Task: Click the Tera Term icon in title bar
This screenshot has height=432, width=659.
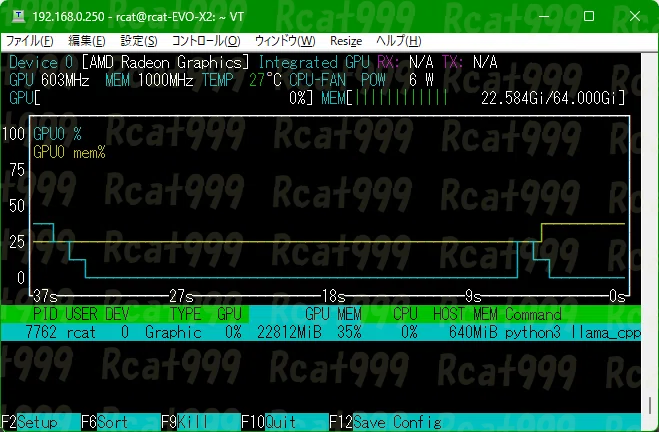Action: tap(18, 16)
